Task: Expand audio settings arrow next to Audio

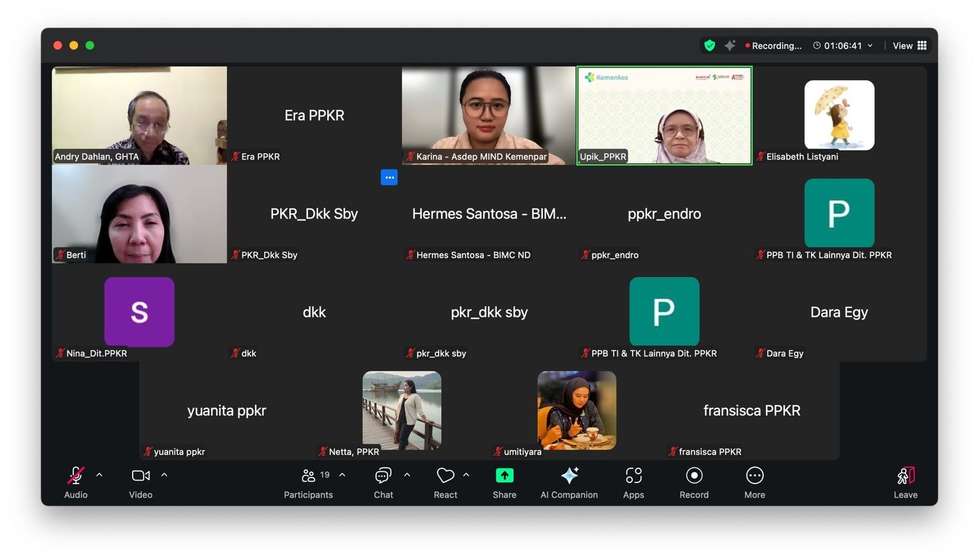Action: coord(99,475)
